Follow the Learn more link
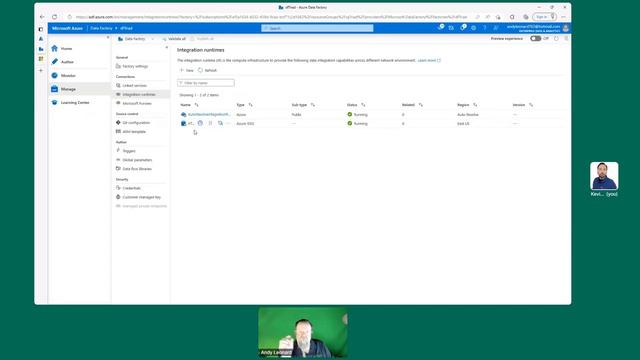 (429, 60)
